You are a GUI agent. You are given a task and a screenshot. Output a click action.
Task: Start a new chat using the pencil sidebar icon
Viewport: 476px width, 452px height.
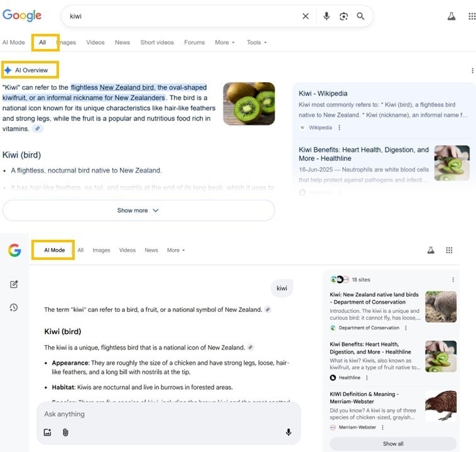tap(14, 284)
